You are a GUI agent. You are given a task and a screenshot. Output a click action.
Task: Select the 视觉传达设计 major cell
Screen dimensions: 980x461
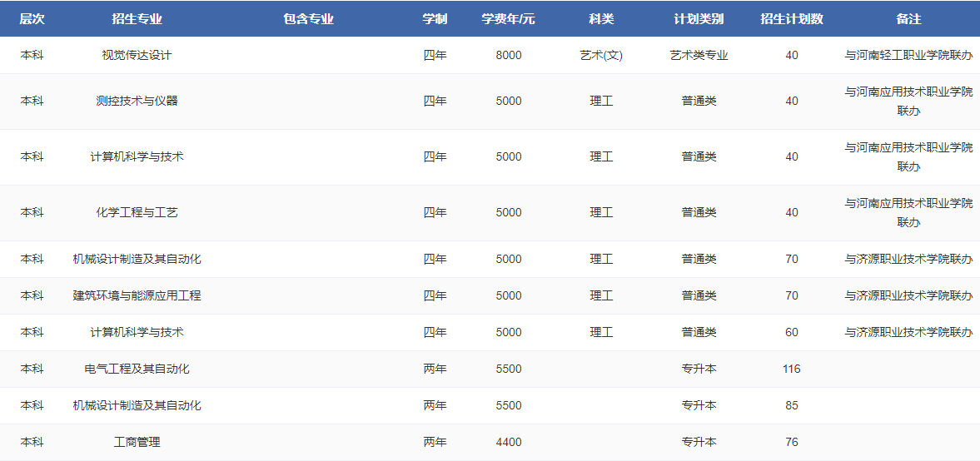[x=137, y=55]
